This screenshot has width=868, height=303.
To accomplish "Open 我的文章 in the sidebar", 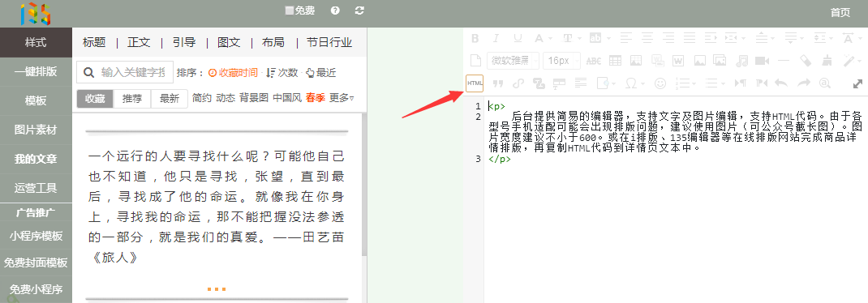I will [36, 160].
